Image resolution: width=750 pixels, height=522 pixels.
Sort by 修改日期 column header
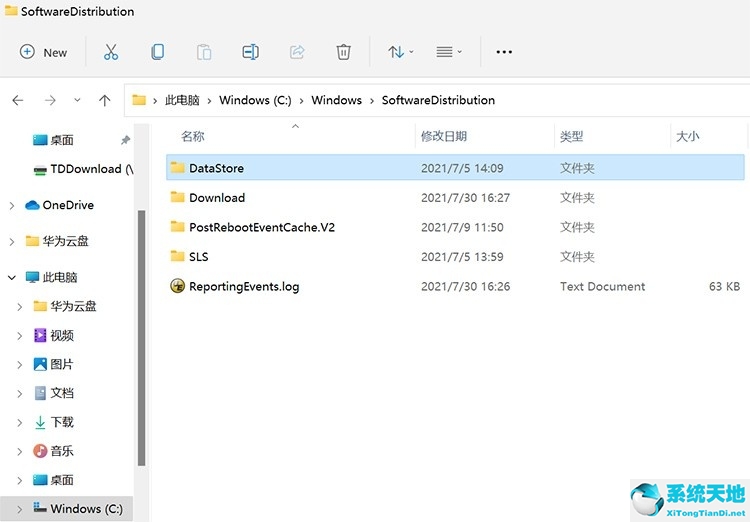pos(443,136)
